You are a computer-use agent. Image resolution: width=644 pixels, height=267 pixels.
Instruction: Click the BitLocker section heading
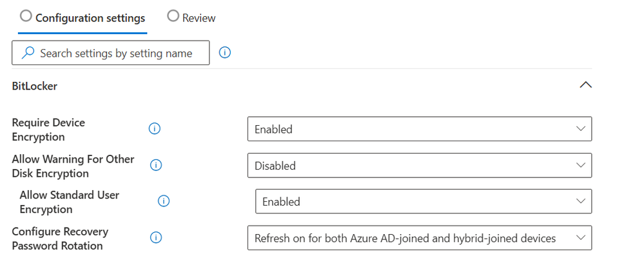pos(35,86)
